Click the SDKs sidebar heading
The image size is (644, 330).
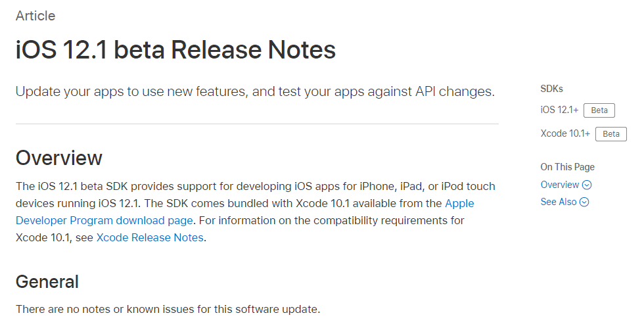point(551,89)
